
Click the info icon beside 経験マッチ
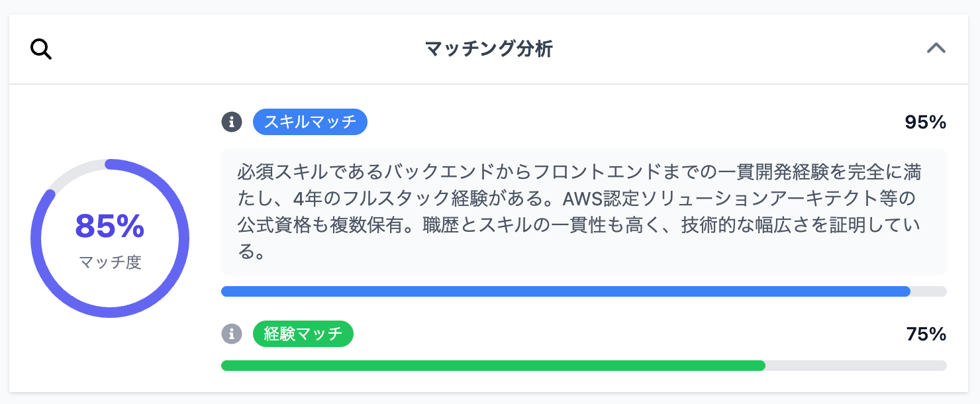click(x=231, y=334)
